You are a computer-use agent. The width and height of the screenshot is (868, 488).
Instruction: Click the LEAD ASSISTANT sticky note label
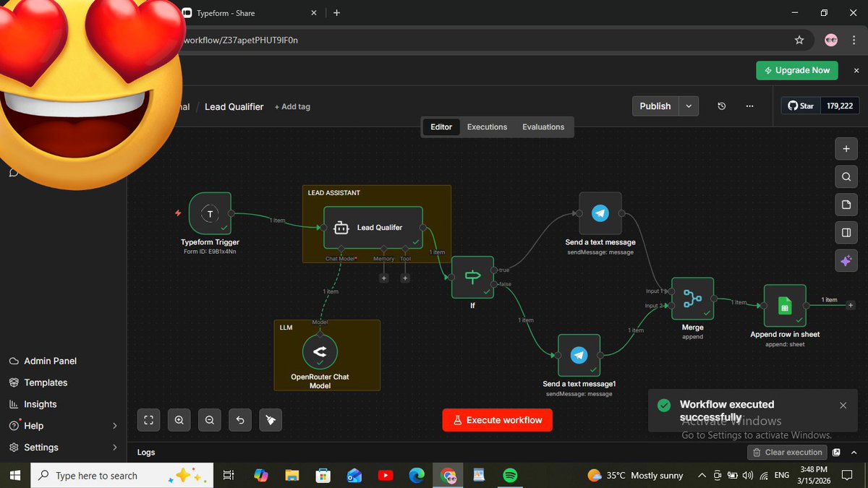click(x=333, y=193)
